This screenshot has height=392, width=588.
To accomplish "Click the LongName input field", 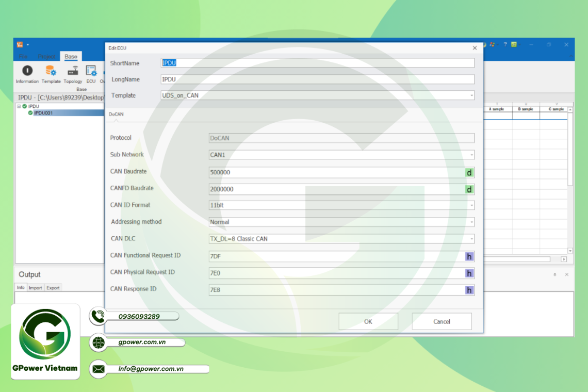I will 317,79.
